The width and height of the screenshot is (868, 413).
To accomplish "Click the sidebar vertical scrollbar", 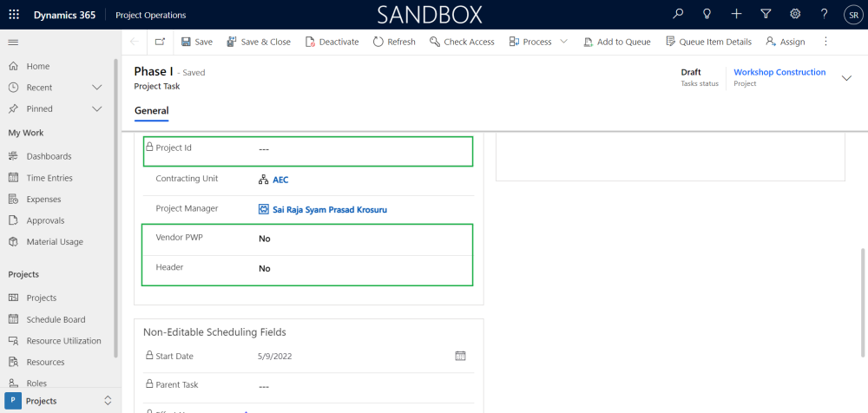I will pos(115,207).
